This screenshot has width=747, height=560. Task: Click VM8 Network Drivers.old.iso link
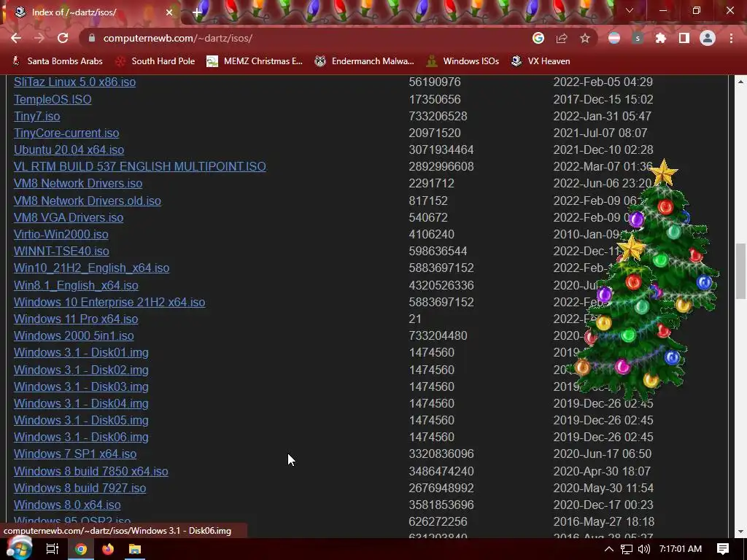point(88,201)
